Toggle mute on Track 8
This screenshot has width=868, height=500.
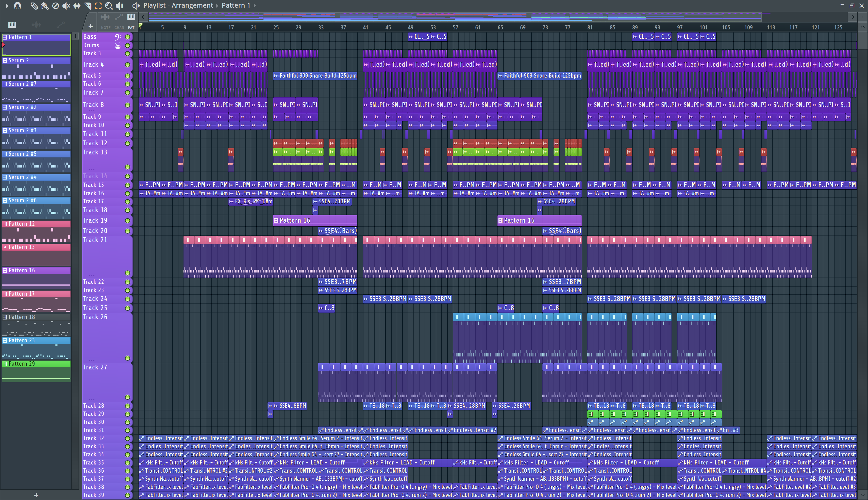pos(128,105)
